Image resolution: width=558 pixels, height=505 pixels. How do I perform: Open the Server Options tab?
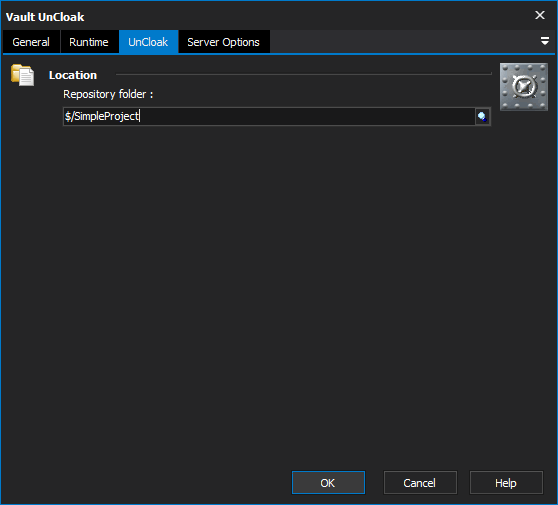tap(223, 42)
